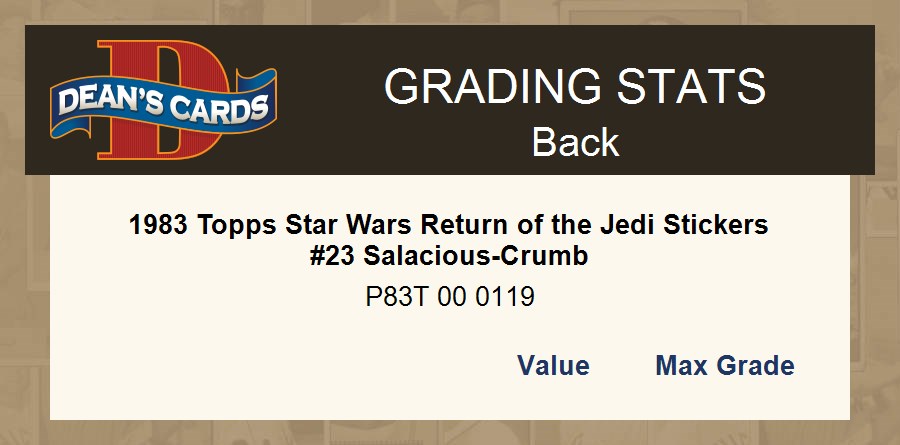Click the tan background below the panel
This screenshot has width=900, height=445.
click(x=450, y=433)
